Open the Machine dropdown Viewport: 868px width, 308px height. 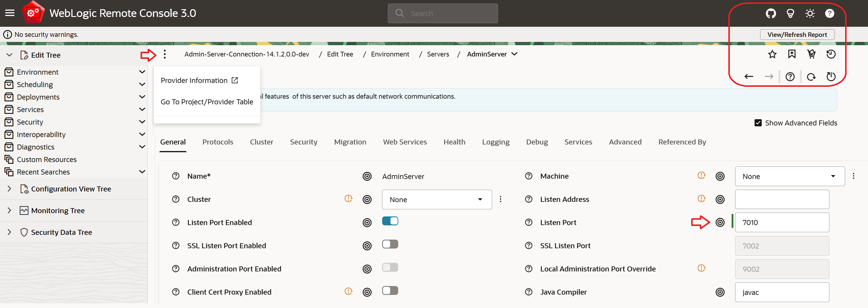790,176
